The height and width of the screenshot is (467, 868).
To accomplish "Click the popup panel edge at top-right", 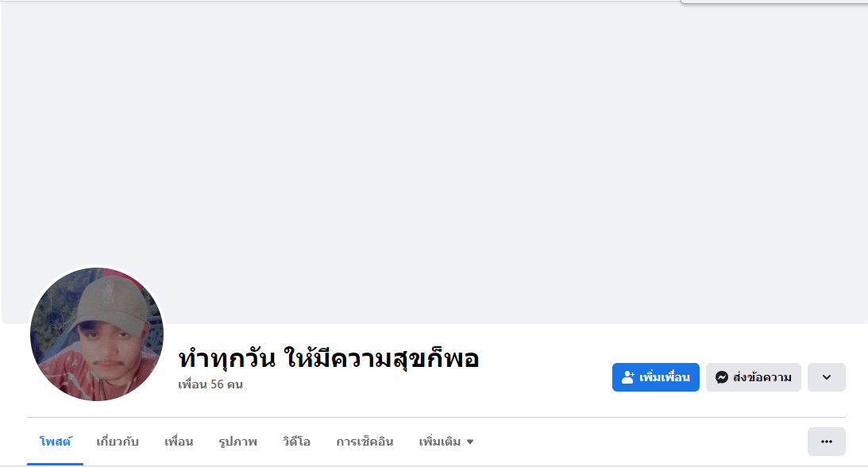I will (x=774, y=2).
